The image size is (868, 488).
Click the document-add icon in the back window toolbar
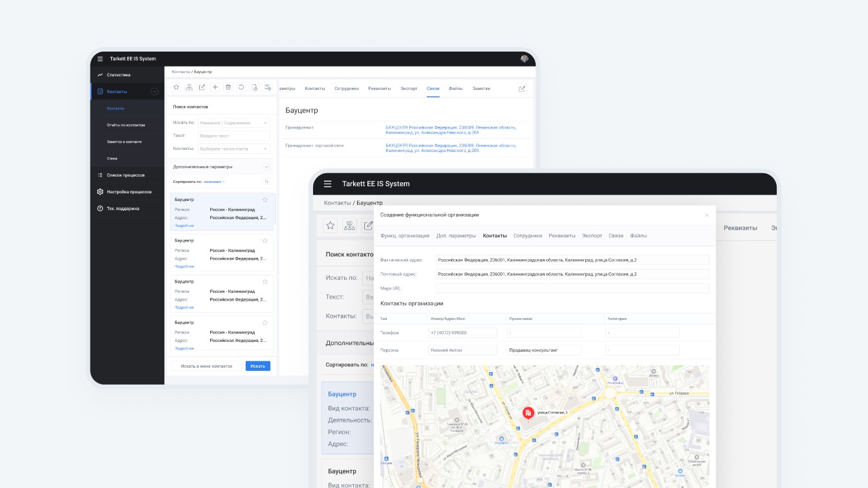pyautogui.click(x=254, y=87)
